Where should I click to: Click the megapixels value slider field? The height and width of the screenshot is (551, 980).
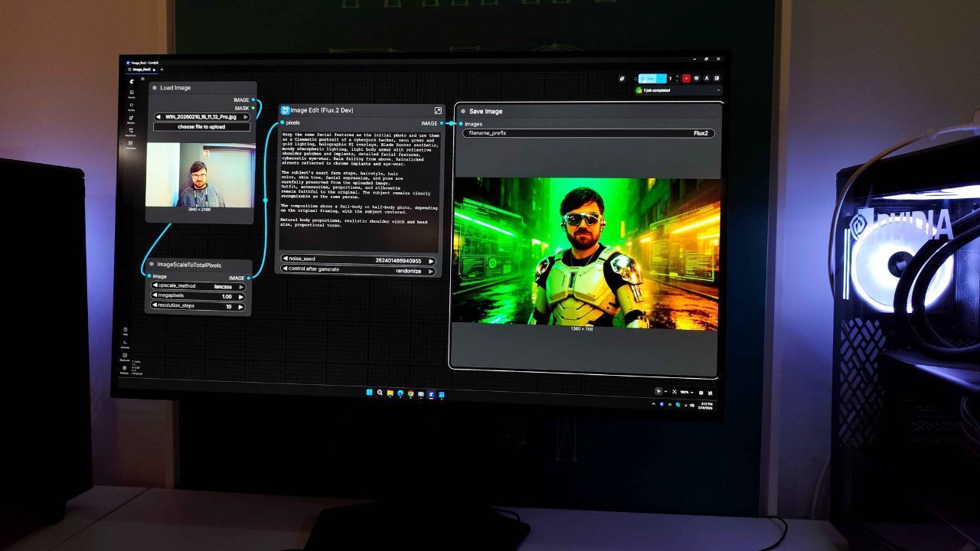click(198, 296)
